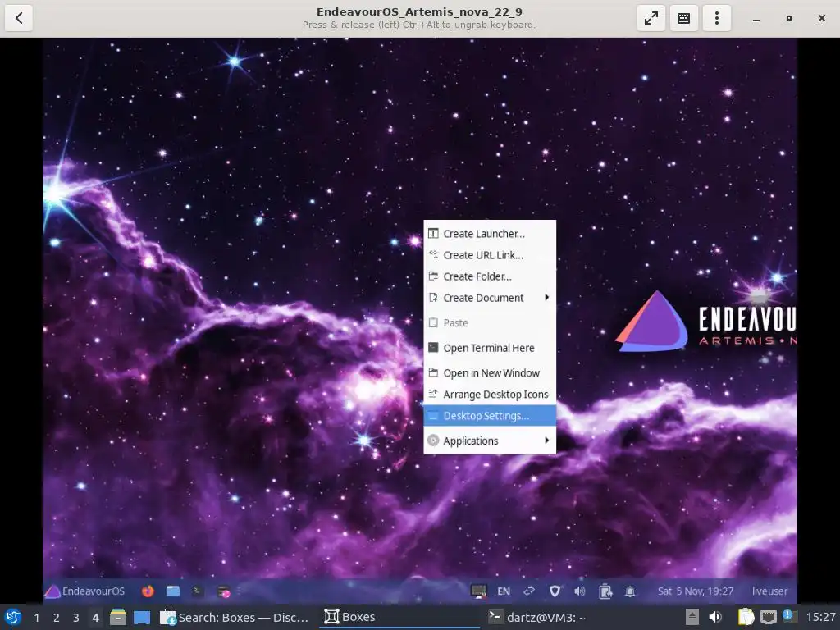Click the eject device icon in the host tray
The height and width of the screenshot is (630, 840).
coord(692,617)
